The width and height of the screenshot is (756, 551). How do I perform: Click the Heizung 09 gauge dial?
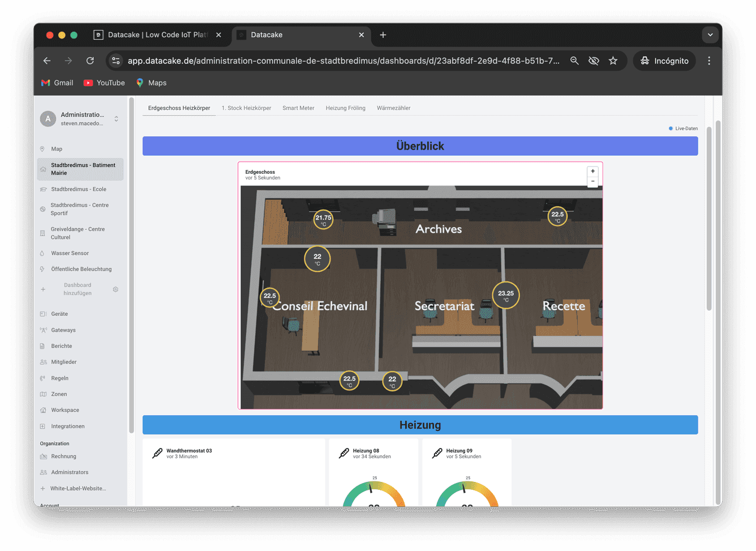point(467,493)
